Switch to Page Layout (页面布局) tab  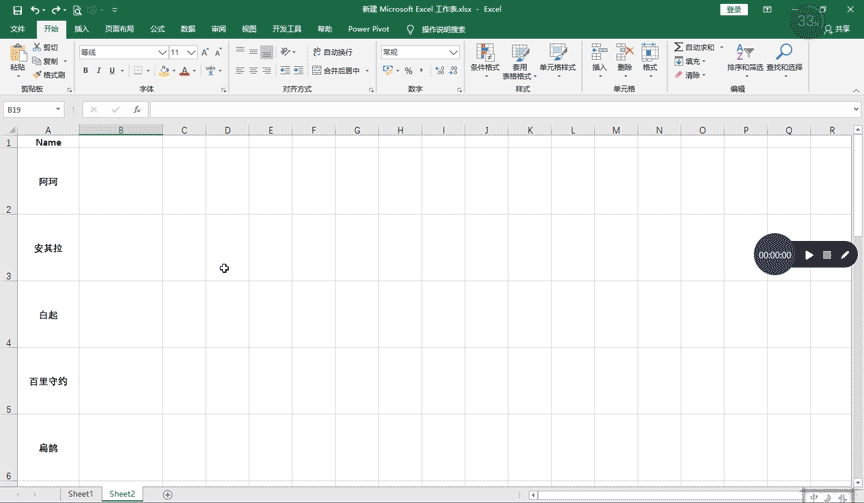pyautogui.click(x=120, y=29)
